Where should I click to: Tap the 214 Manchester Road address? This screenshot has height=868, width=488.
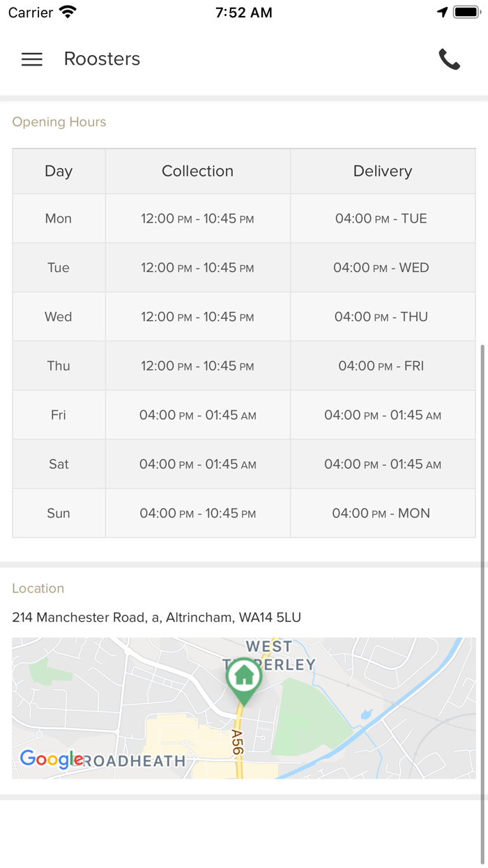coord(156,618)
